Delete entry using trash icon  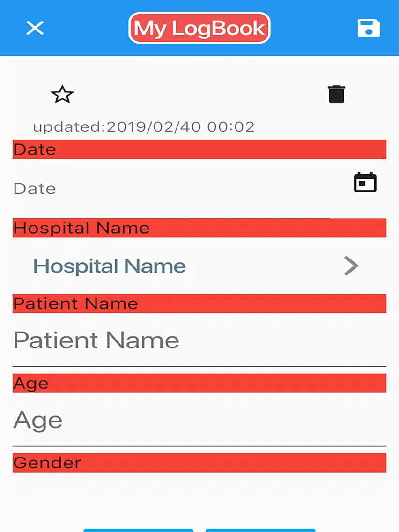tap(336, 94)
